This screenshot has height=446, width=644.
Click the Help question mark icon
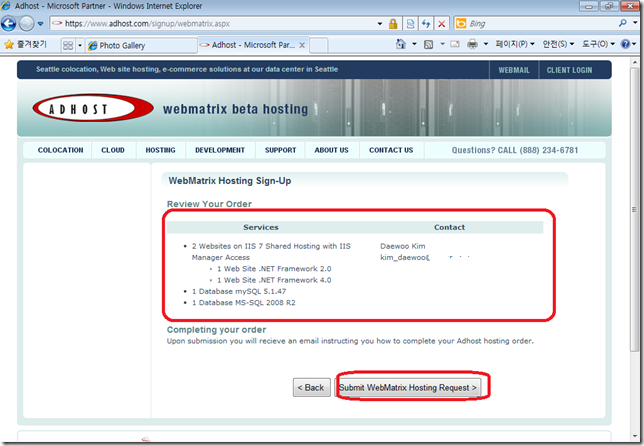point(625,44)
